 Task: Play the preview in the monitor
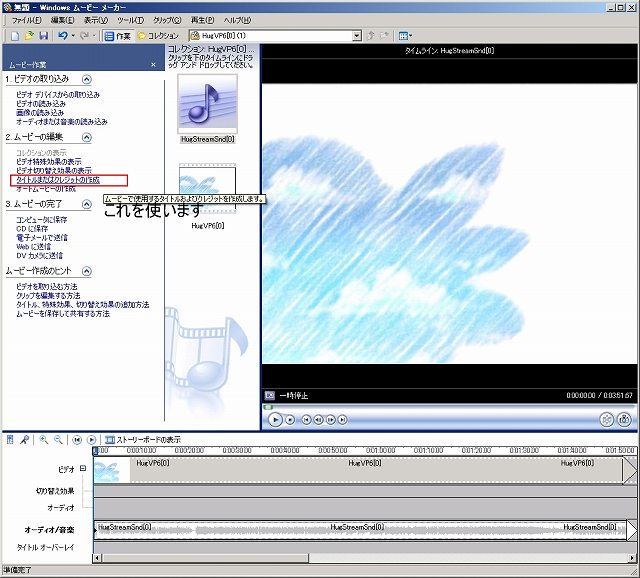point(275,419)
